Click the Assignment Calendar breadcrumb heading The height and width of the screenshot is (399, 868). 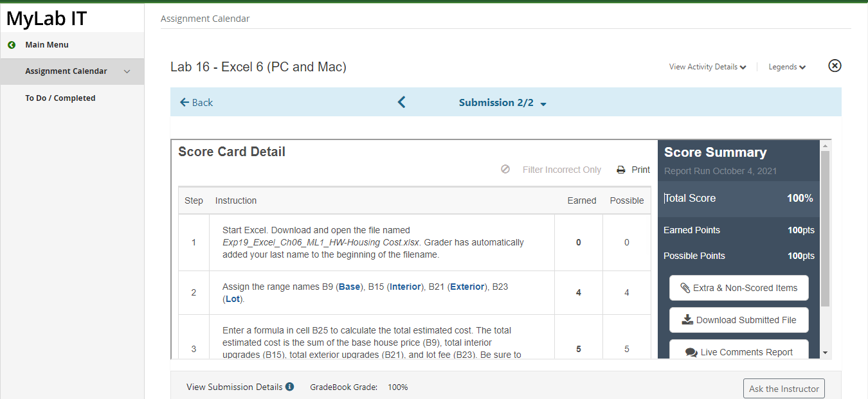(205, 19)
